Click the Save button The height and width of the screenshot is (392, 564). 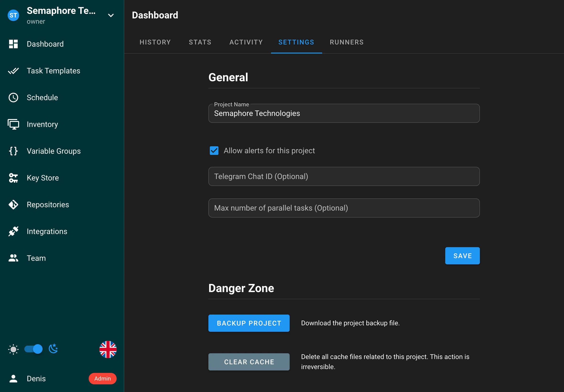462,256
